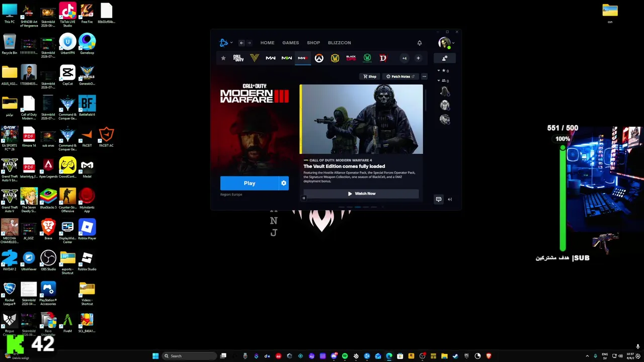Image resolution: width=644 pixels, height=362 pixels.
Task: Click the Vault Edition news banner image
Action: pyautogui.click(x=361, y=119)
